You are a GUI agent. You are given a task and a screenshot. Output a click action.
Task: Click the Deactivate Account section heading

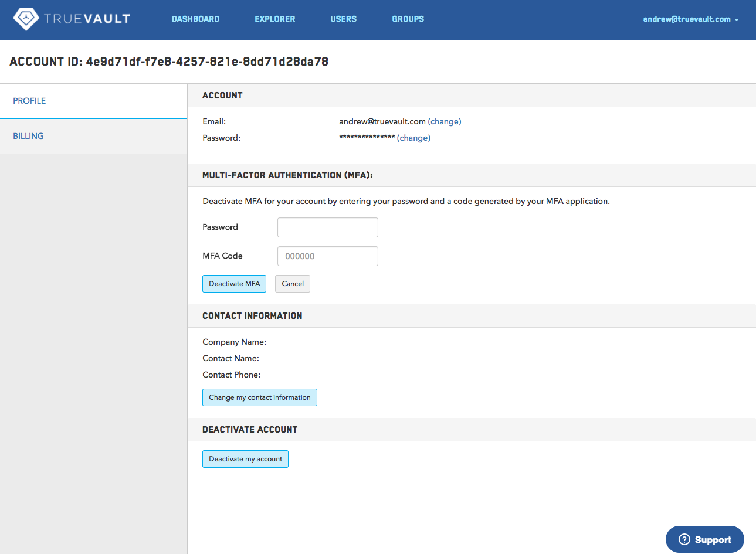point(250,430)
